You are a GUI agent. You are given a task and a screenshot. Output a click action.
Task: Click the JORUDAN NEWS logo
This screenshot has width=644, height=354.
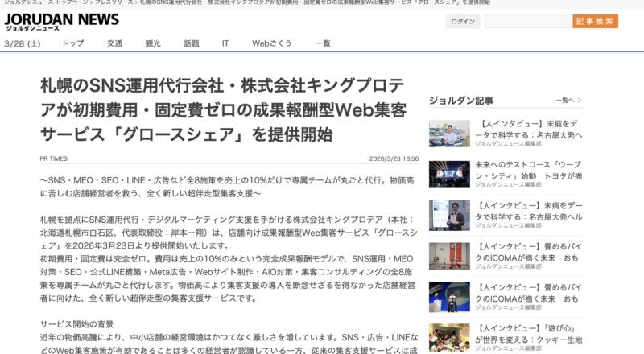point(61,22)
